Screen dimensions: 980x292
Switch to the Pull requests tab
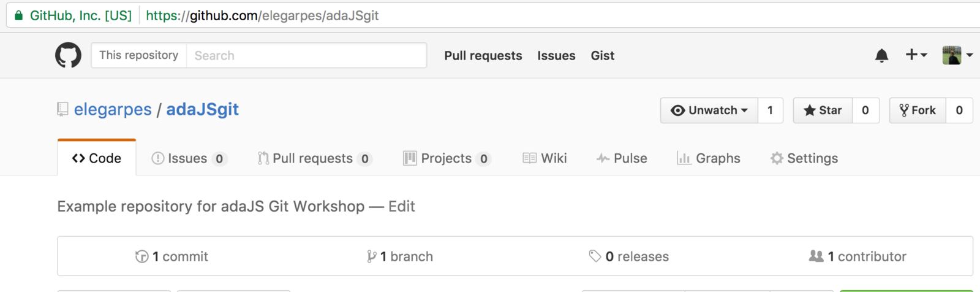point(314,158)
